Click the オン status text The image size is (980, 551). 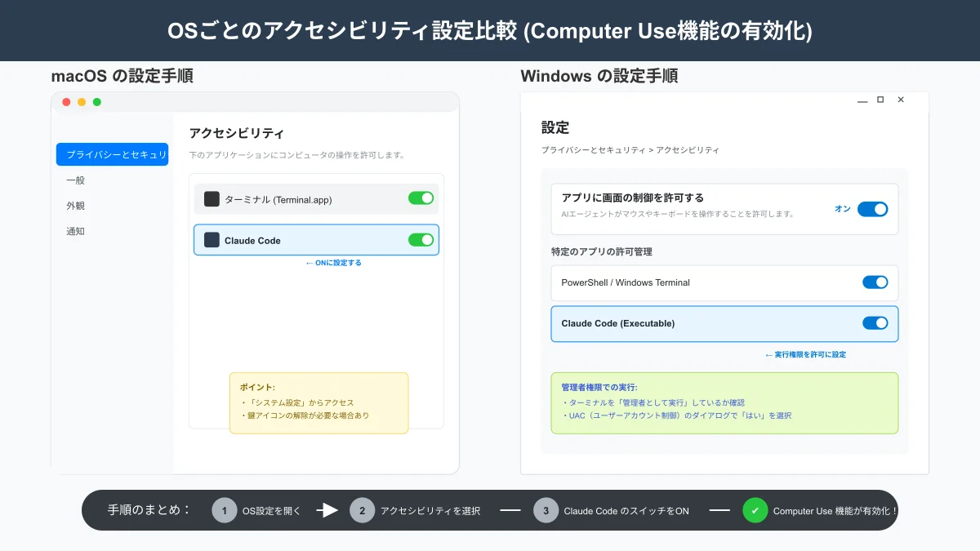pos(842,209)
